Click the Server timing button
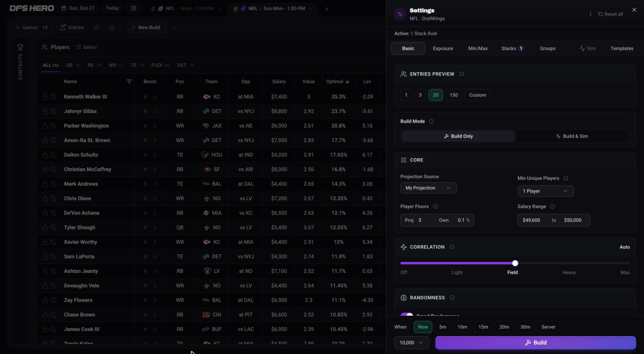Viewport: 644px width, 354px height. [x=548, y=327]
